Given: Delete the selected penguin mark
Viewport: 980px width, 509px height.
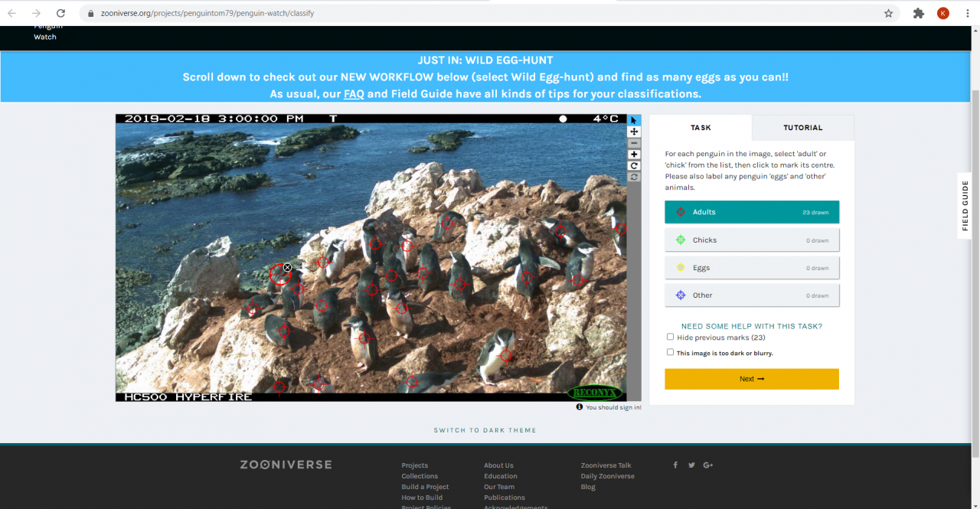Looking at the screenshot, I should [x=287, y=267].
